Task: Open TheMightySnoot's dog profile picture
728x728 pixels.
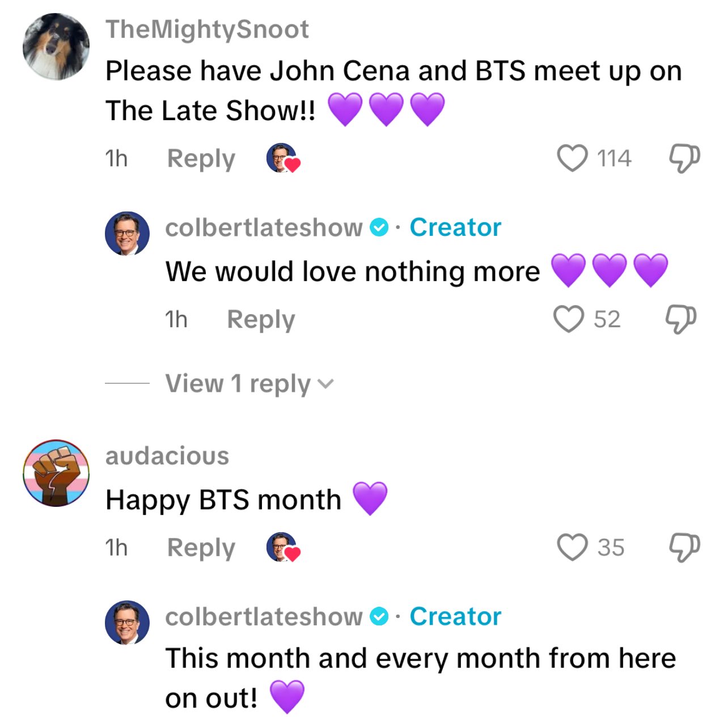Action: pyautogui.click(x=56, y=47)
